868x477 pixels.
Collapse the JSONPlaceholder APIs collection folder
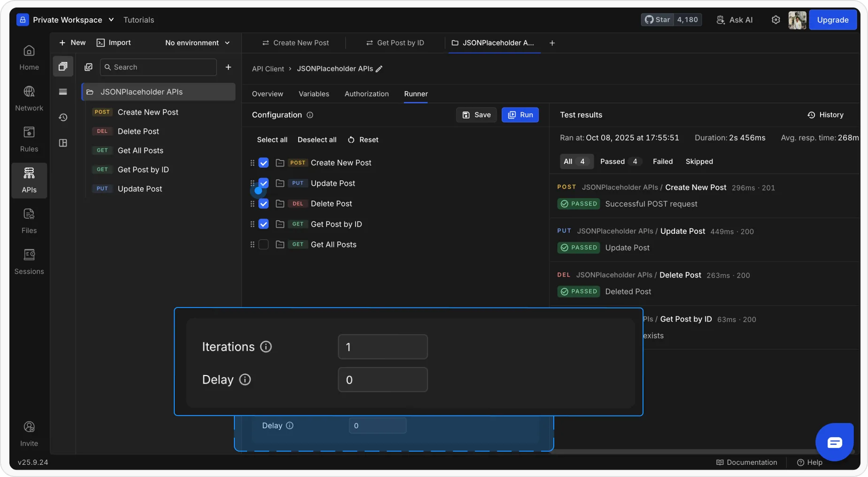90,92
